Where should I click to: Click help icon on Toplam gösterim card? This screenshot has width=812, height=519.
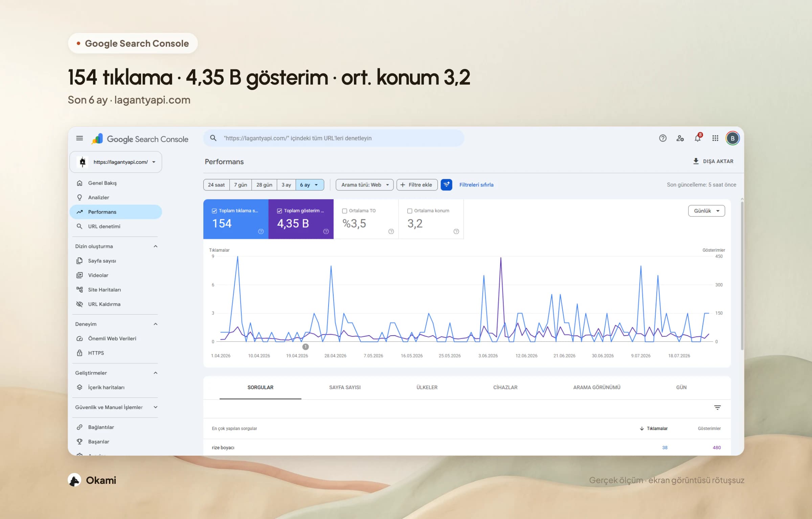pos(326,231)
